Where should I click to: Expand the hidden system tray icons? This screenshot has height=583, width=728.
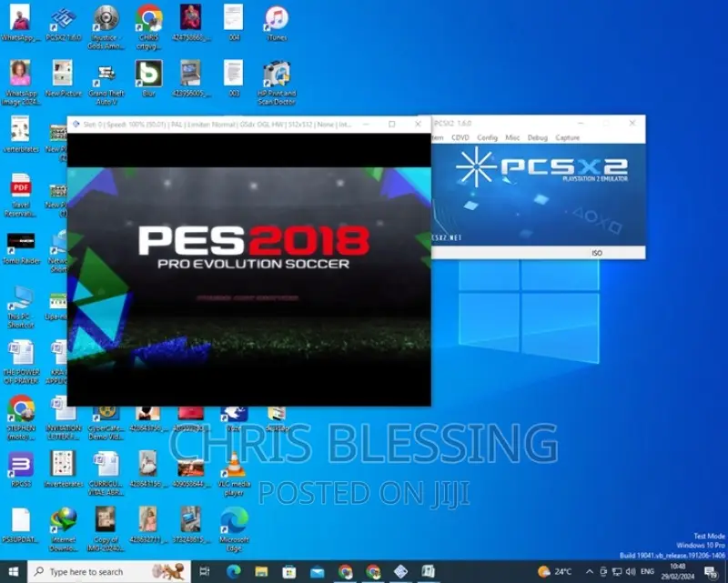coord(589,571)
